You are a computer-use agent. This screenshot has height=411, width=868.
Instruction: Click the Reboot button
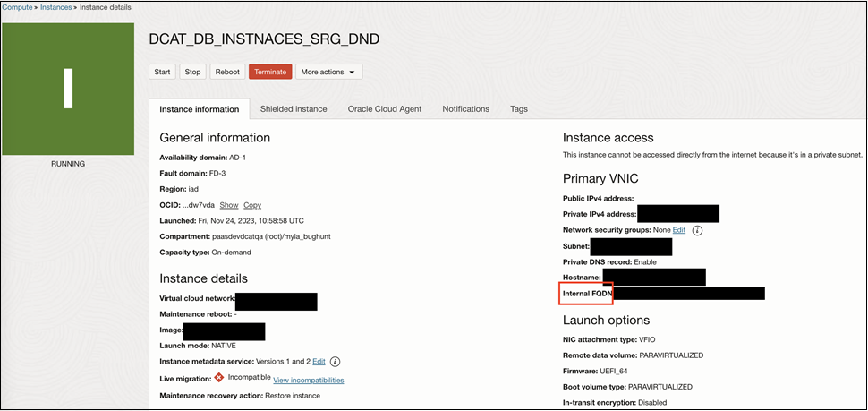coord(227,72)
